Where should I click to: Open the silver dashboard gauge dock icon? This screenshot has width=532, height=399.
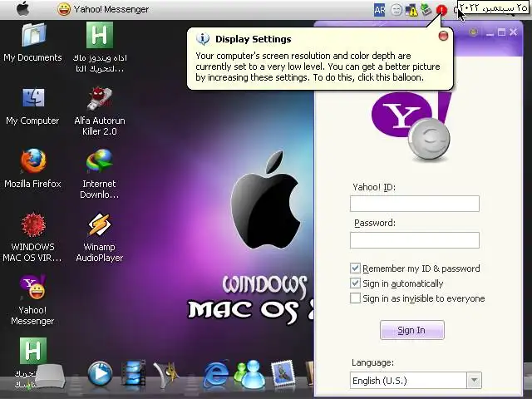tap(166, 375)
